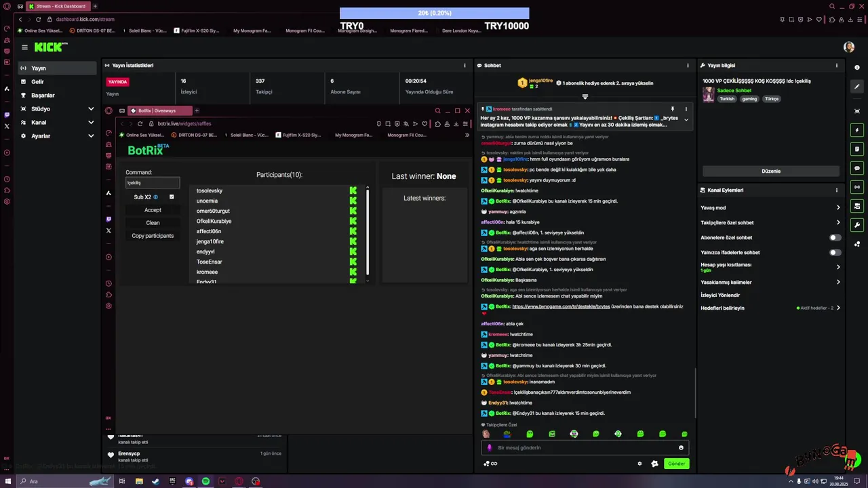Open Kanal Eylemleri panel three-dot options
Viewport: 868px width, 488px height.
pyautogui.click(x=836, y=190)
